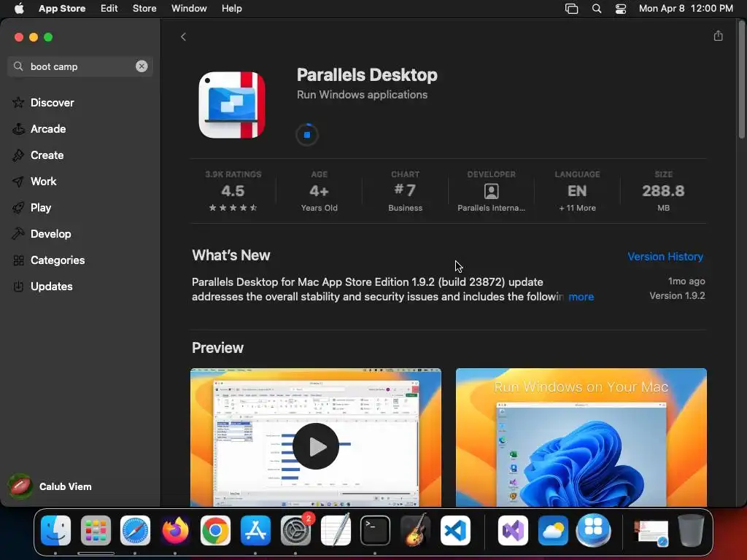
Task: Click the 4+ age rating
Action: [x=320, y=192]
